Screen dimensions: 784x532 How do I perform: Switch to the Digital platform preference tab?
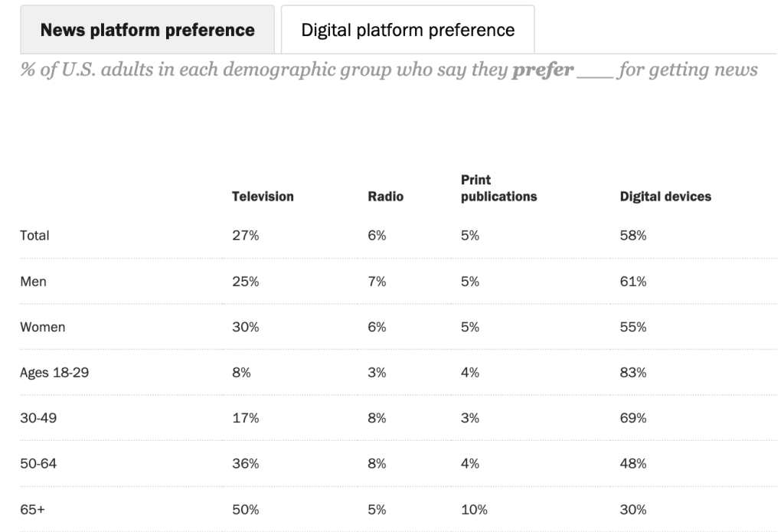[407, 31]
